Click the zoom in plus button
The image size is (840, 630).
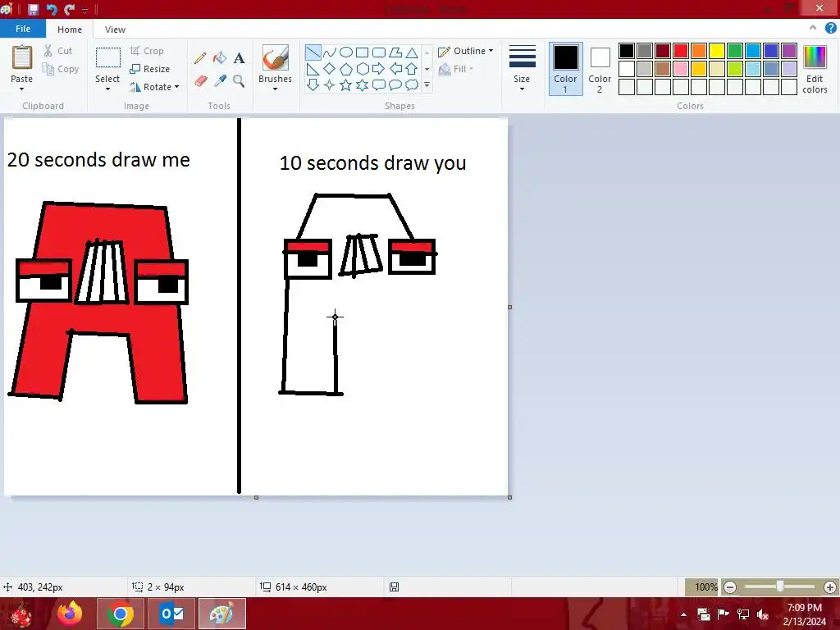click(830, 587)
